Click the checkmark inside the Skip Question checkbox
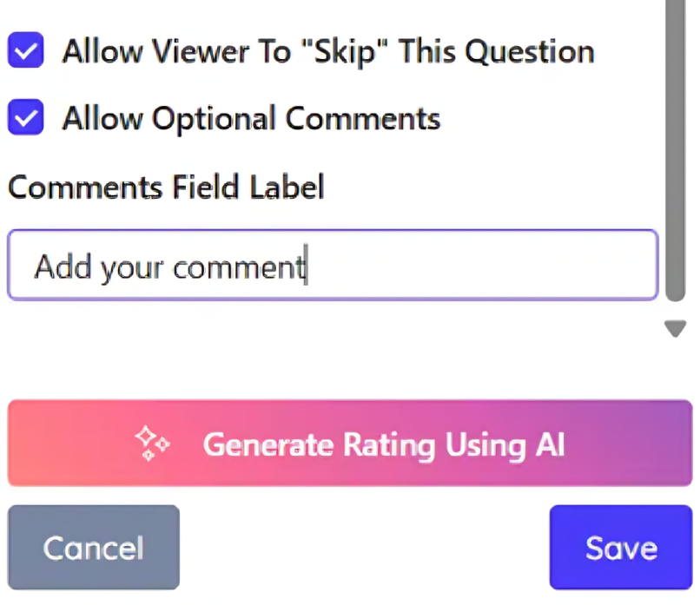 [x=25, y=50]
